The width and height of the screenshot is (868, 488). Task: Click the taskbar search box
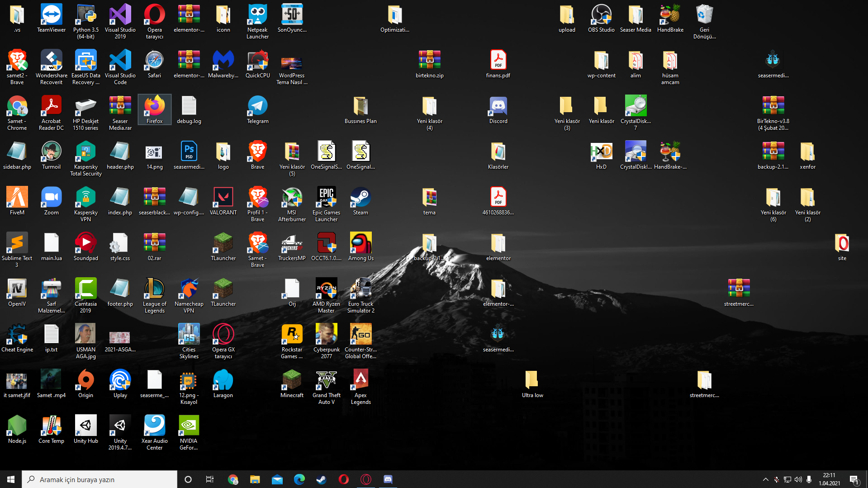100,479
